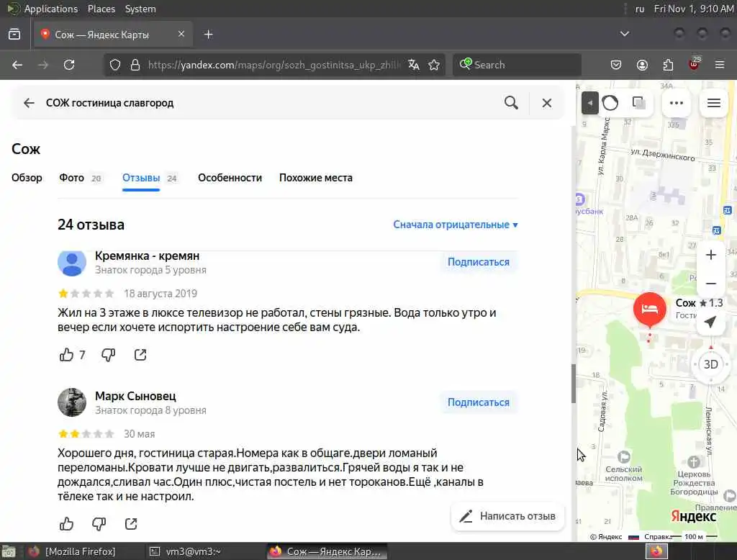Open the Firefox hamburger application menu
The width and height of the screenshot is (737, 560).
[x=720, y=65]
